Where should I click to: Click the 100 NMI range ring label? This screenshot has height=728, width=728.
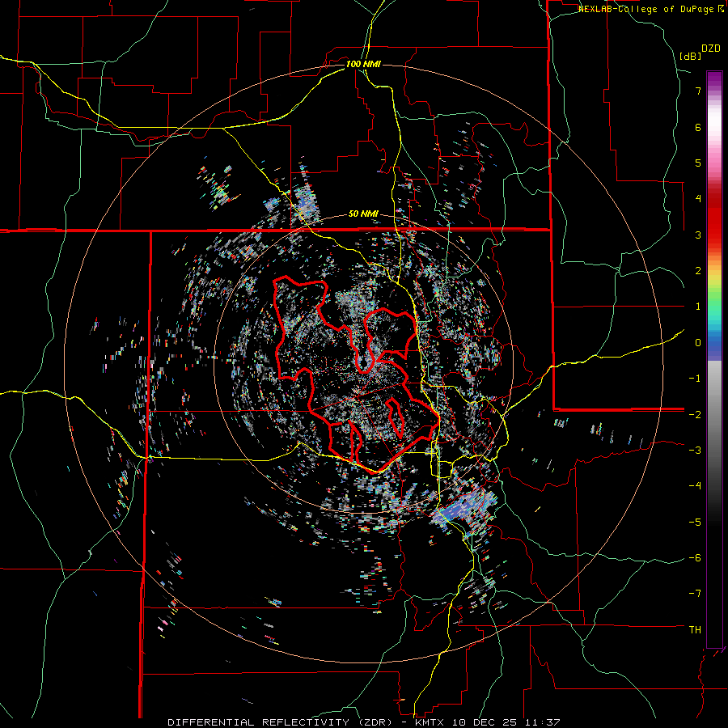click(363, 64)
